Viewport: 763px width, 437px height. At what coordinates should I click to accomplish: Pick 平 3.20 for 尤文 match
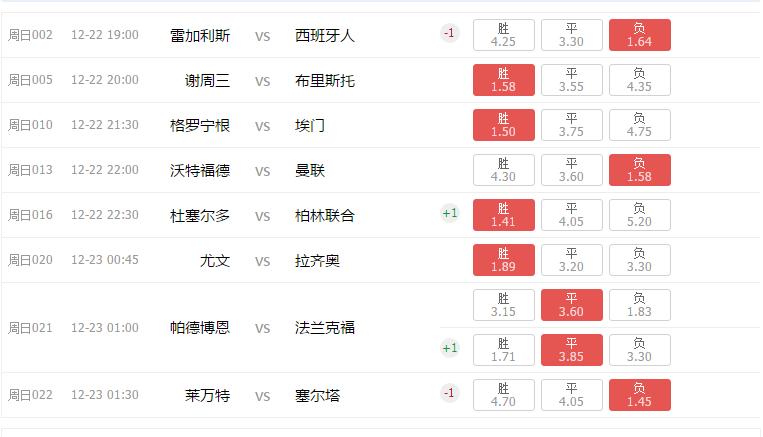click(x=571, y=260)
